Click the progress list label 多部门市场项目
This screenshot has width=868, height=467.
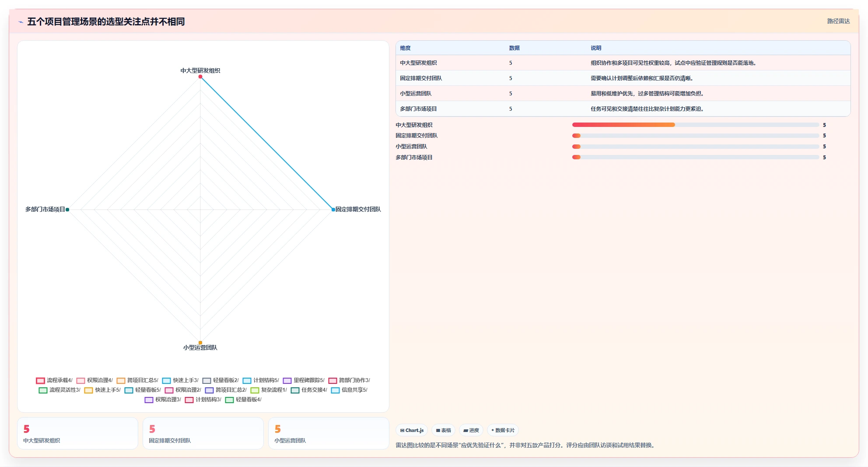pos(414,158)
